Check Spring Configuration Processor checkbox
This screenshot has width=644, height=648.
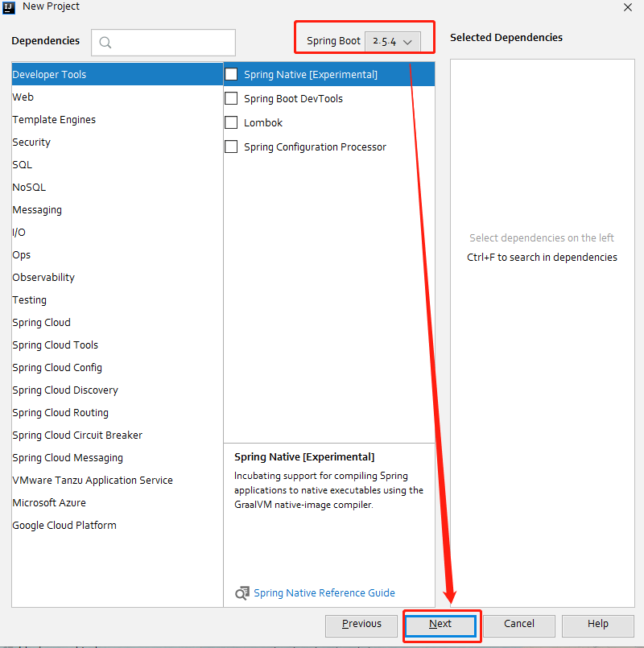tap(231, 147)
